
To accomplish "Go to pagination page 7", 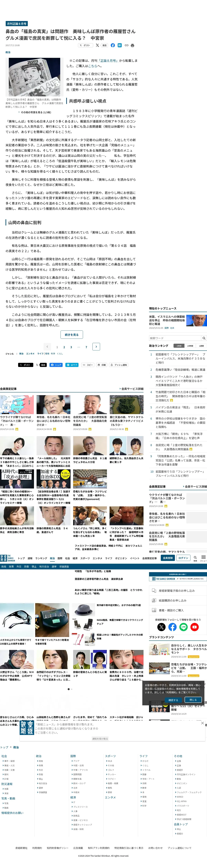I will (x=86, y=347).
